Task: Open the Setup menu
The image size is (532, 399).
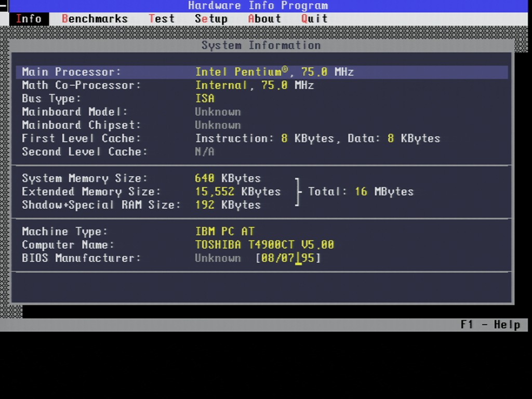Action: [x=211, y=19]
